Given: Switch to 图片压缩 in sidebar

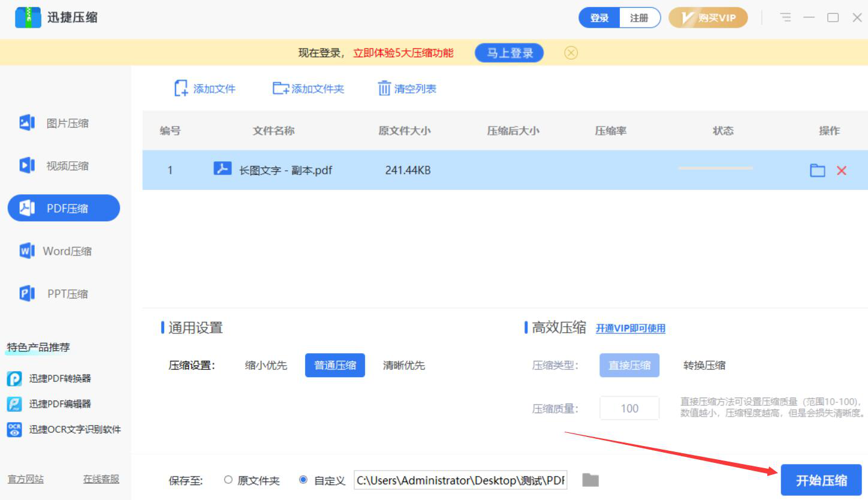Looking at the screenshot, I should pyautogui.click(x=67, y=124).
